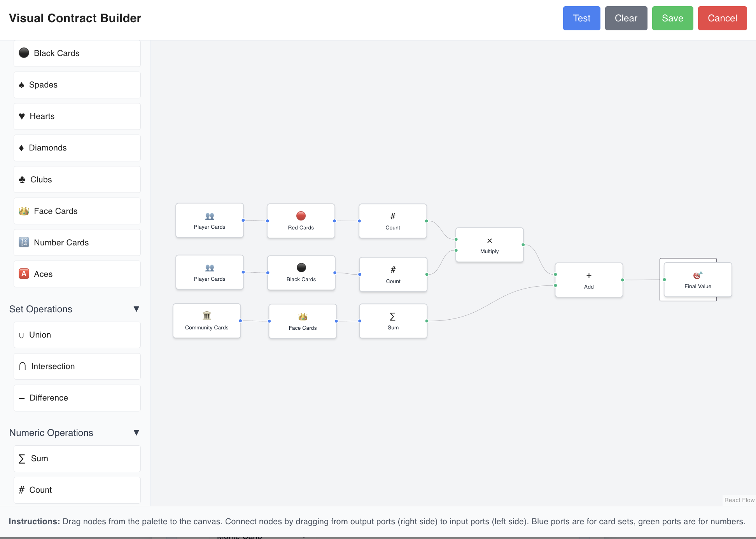Viewport: 756px width, 539px height.
Task: Select the Hearts card set
Action: pos(77,116)
